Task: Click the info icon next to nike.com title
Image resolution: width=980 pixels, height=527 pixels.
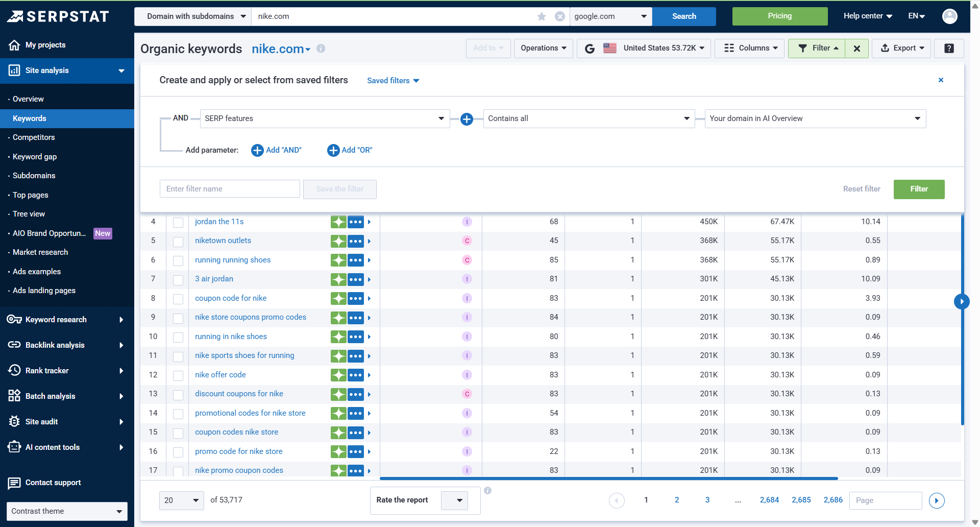Action: (x=321, y=49)
